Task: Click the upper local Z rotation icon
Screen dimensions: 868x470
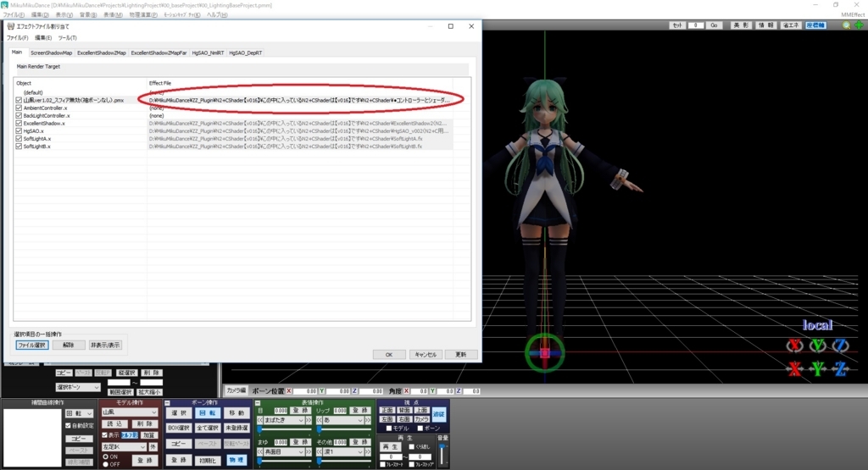Action: click(x=840, y=346)
